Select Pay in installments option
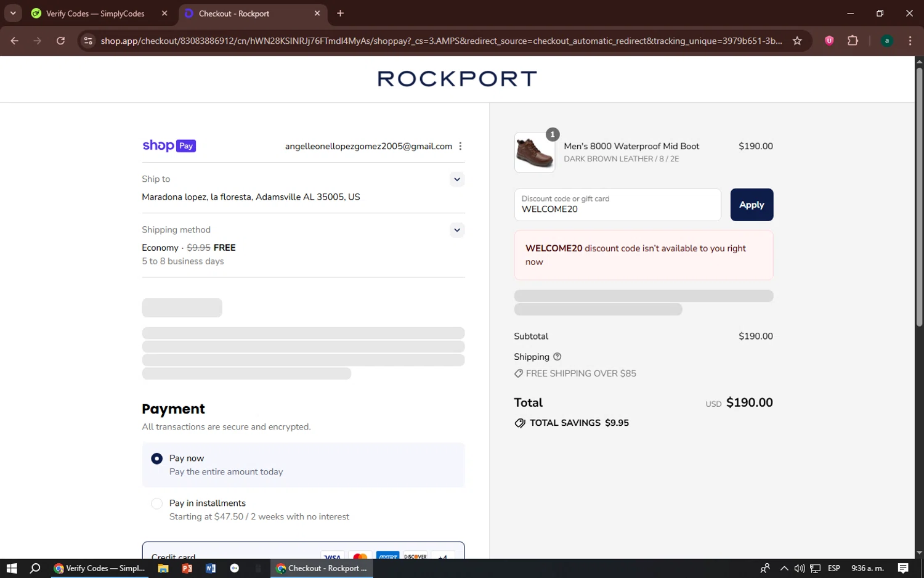Screen dimensions: 924x578 [156, 503]
